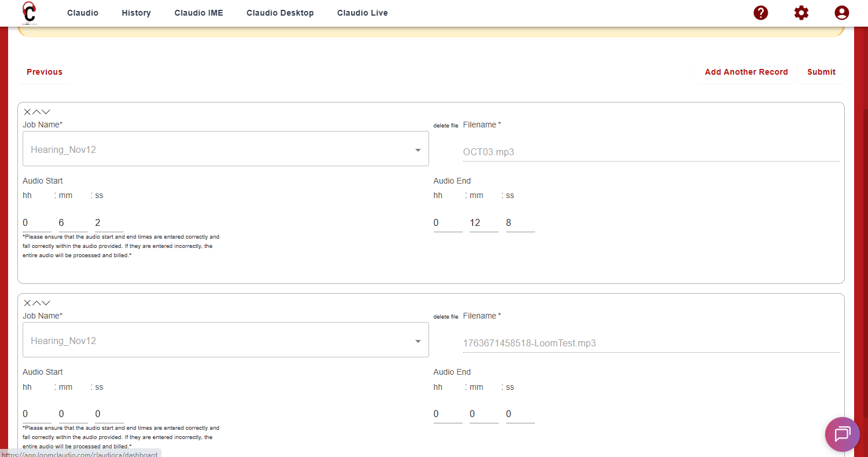Open the chat support bubble

pos(842,434)
